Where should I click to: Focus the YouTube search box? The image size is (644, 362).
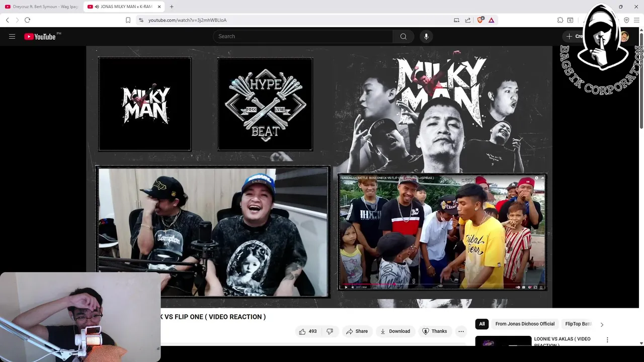(303, 36)
